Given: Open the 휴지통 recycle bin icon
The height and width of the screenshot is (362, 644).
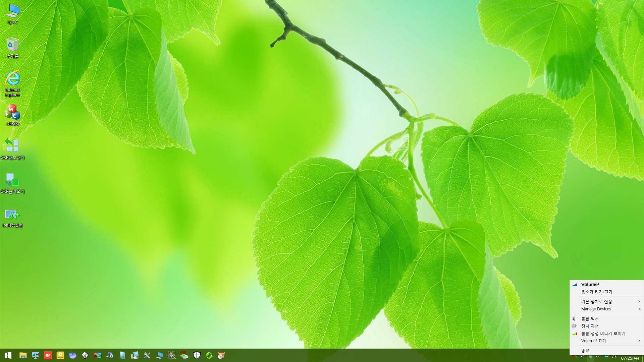Looking at the screenshot, I should coord(12,48).
